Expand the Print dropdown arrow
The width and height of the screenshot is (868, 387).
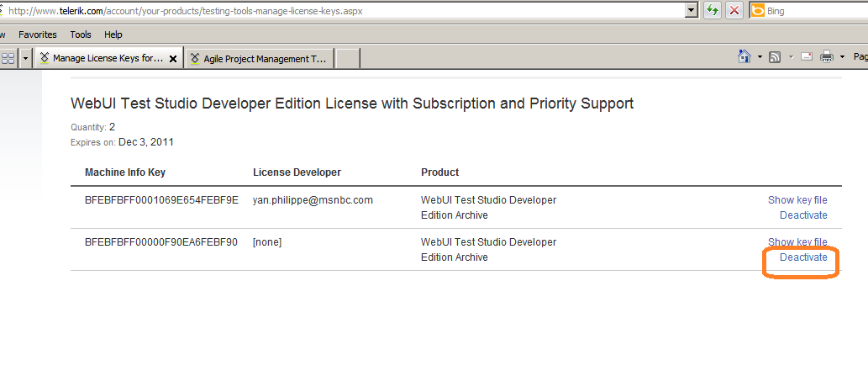[x=842, y=56]
